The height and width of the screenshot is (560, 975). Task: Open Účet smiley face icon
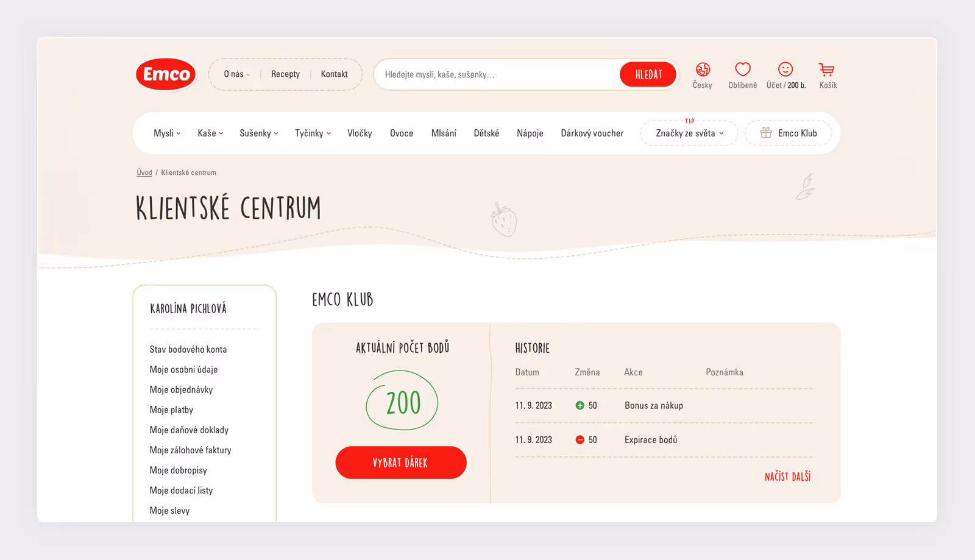click(785, 69)
